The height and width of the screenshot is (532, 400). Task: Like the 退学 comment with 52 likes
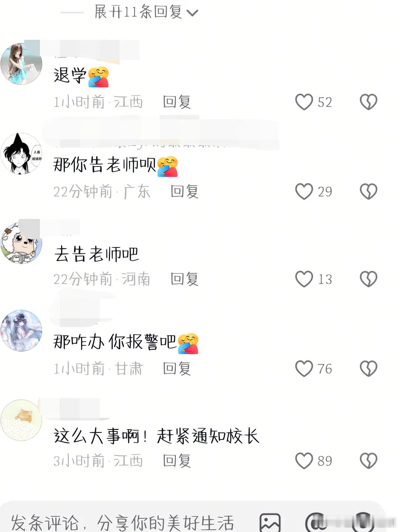click(304, 102)
